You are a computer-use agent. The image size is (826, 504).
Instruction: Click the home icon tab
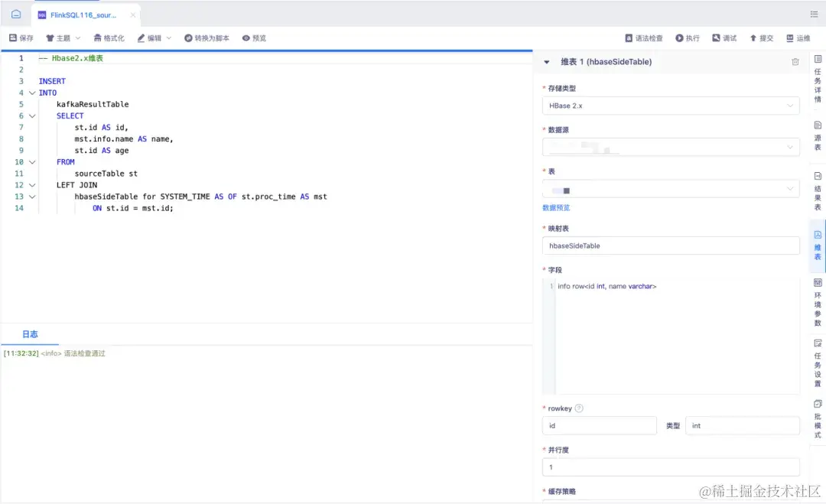click(16, 15)
